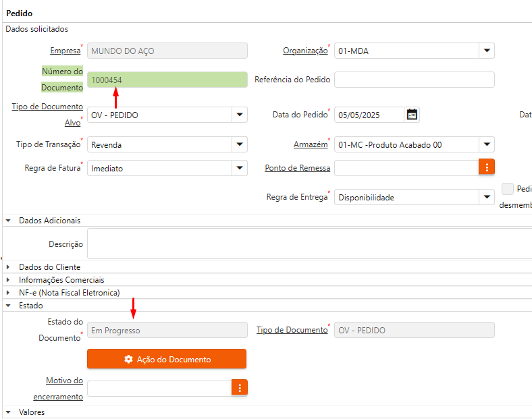
Task: Click into the Referência do Pedido field
Action: click(x=414, y=80)
